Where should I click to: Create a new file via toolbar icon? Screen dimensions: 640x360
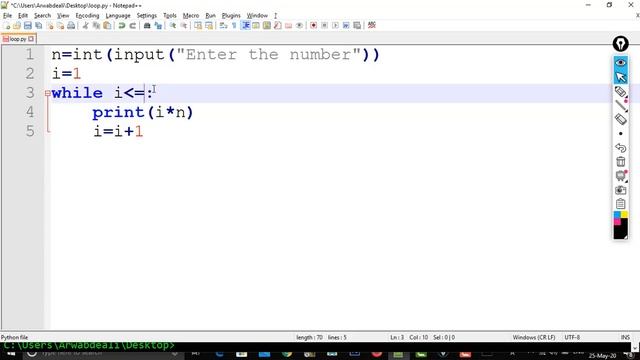coord(7,25)
